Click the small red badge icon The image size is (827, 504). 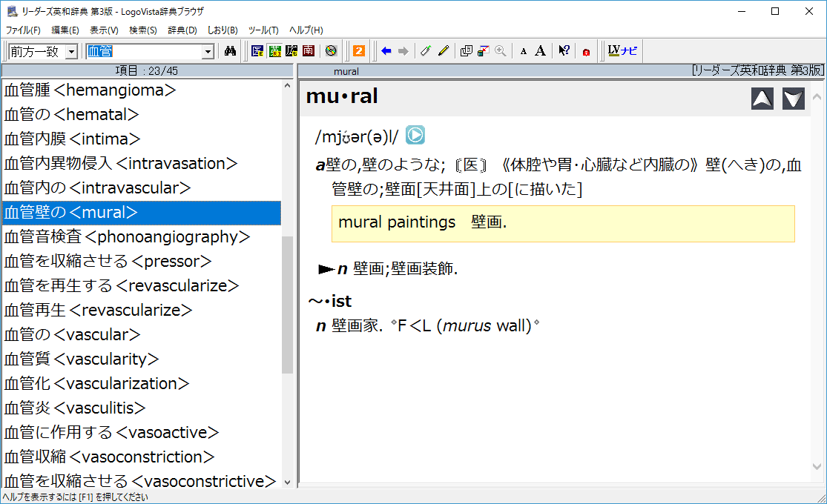(586, 52)
